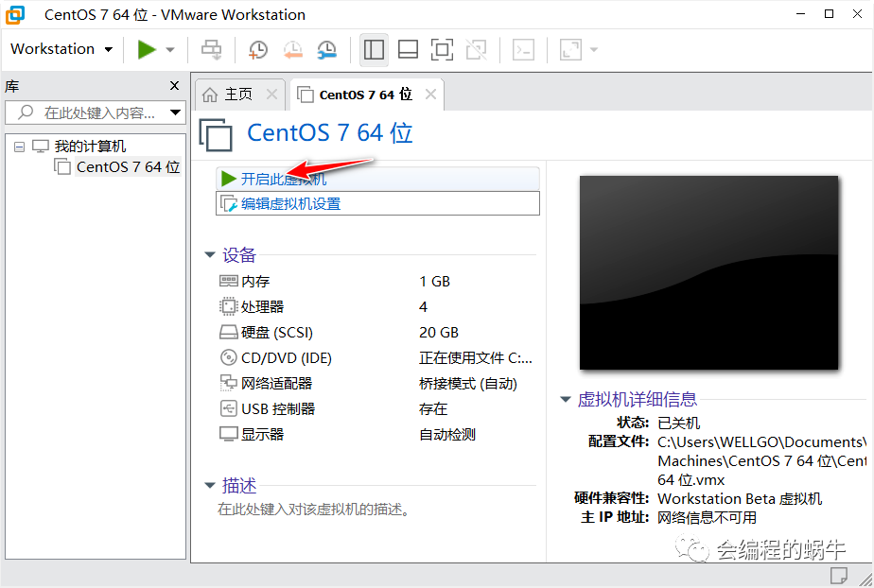The image size is (874, 588).
Task: Click the CD/DVD (IDE) disc icon
Action: pyautogui.click(x=229, y=357)
